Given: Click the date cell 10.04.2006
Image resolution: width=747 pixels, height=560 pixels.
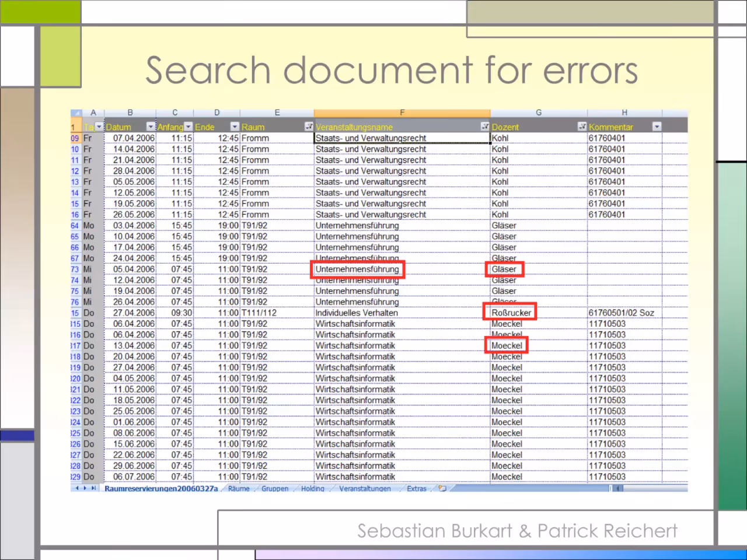Looking at the screenshot, I should (130, 237).
